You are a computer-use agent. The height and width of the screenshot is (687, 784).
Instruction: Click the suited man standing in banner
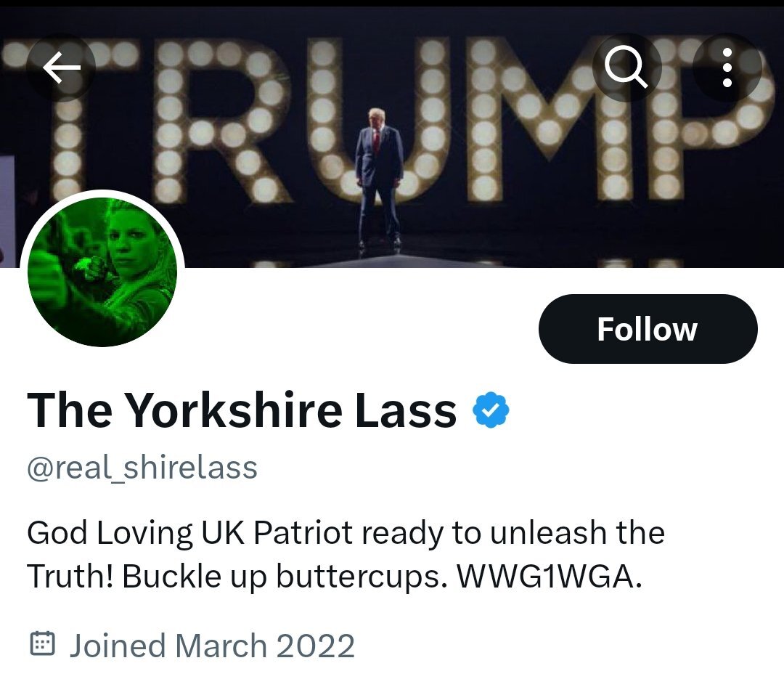tap(378, 178)
